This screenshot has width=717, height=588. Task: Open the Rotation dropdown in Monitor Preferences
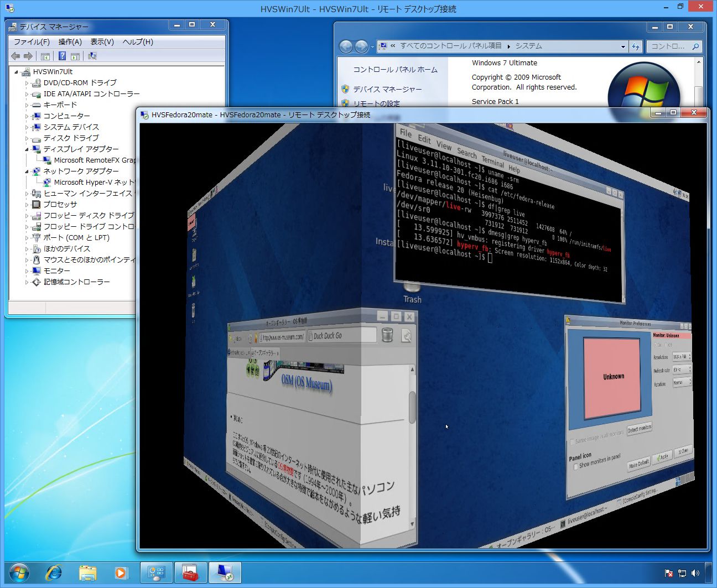coord(682,383)
